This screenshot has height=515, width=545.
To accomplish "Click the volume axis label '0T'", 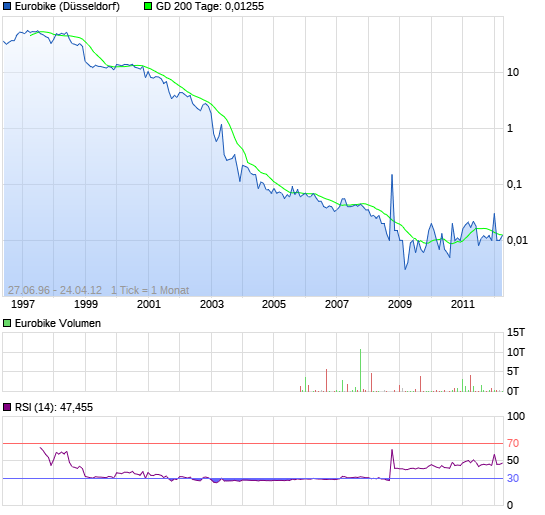I will (513, 391).
